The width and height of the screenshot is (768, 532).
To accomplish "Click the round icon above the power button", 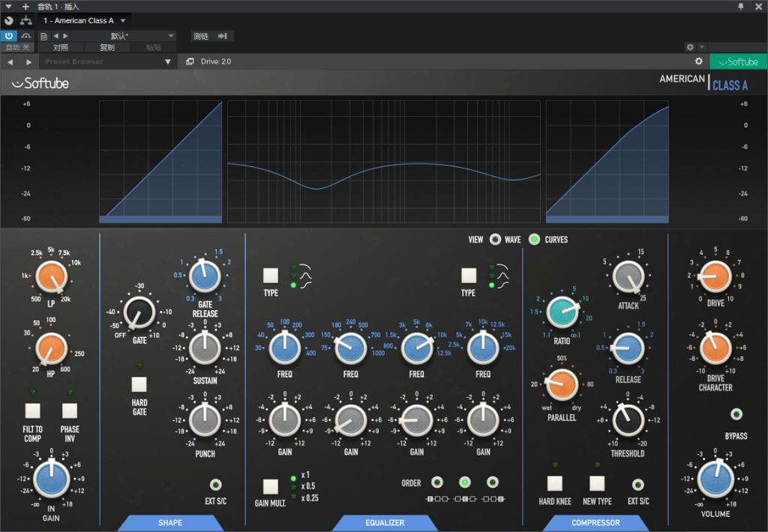I will pos(9,20).
